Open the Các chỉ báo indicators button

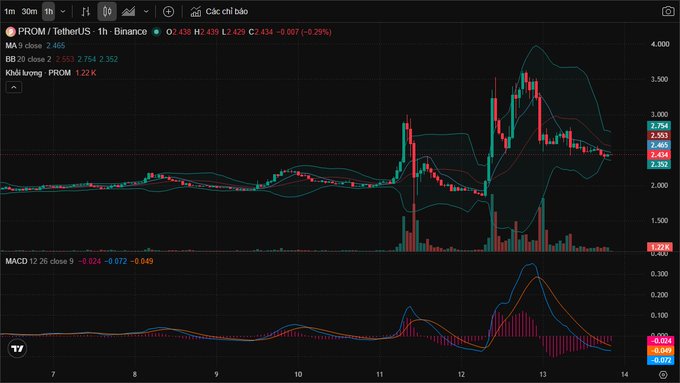[219, 12]
